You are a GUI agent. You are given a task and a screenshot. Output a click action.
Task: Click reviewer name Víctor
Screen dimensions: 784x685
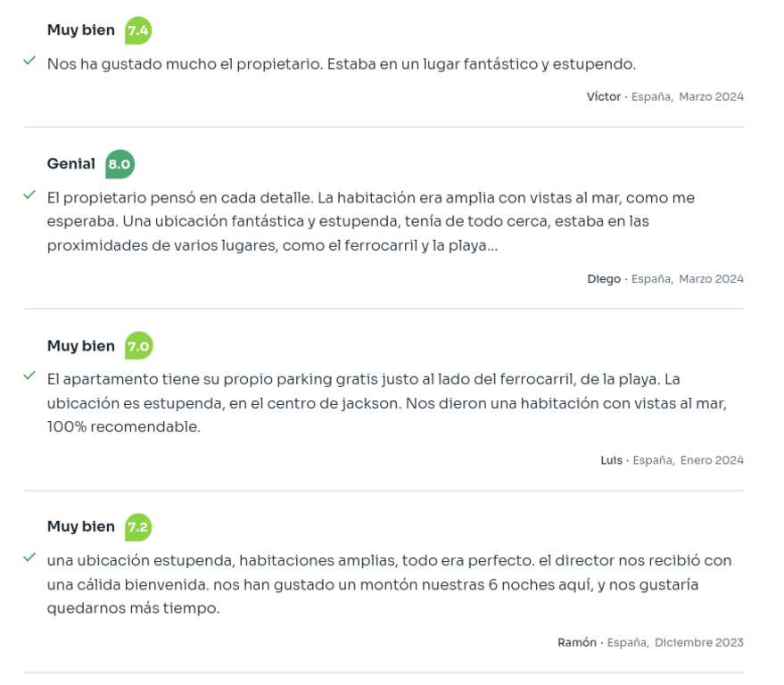coord(604,96)
